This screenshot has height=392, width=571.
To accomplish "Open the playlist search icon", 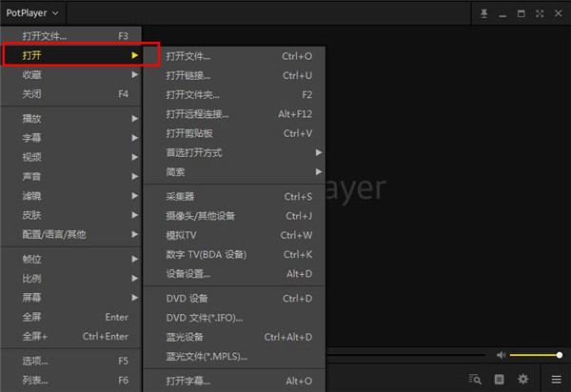I will tap(477, 379).
